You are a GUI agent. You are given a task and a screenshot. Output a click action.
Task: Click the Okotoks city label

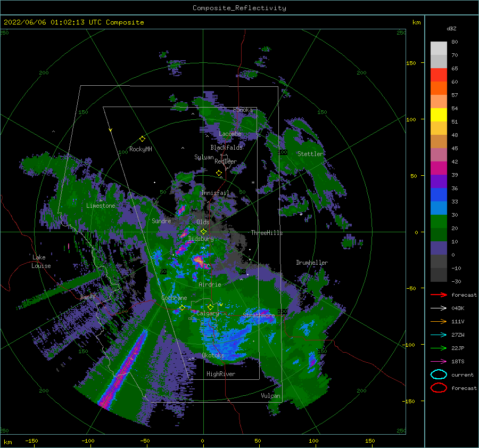point(213,355)
